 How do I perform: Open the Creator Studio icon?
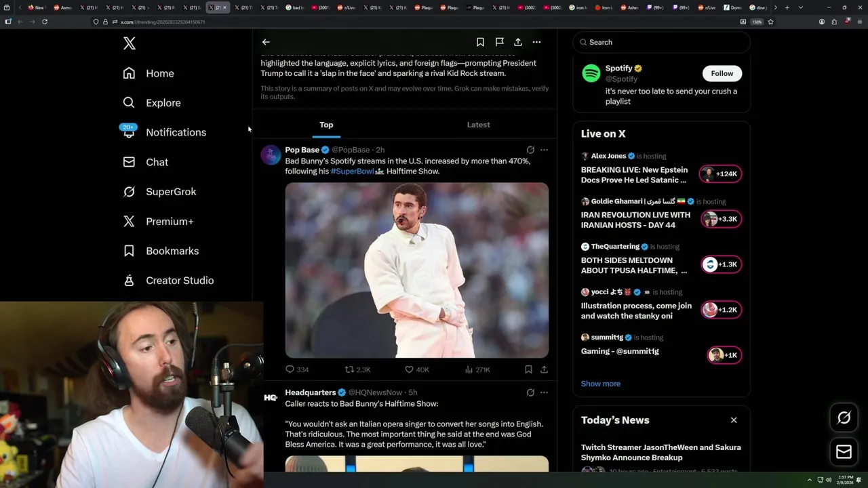(x=129, y=281)
